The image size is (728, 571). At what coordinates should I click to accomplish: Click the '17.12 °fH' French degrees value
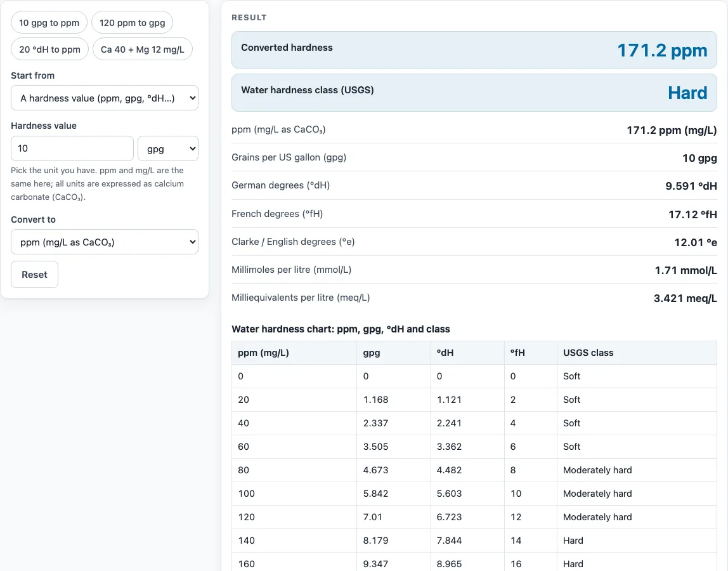[x=692, y=214]
